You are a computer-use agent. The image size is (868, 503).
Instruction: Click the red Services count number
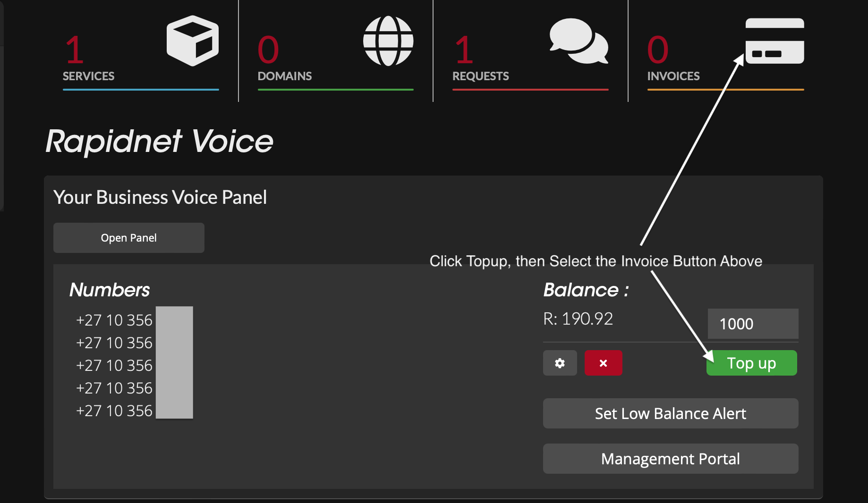75,50
